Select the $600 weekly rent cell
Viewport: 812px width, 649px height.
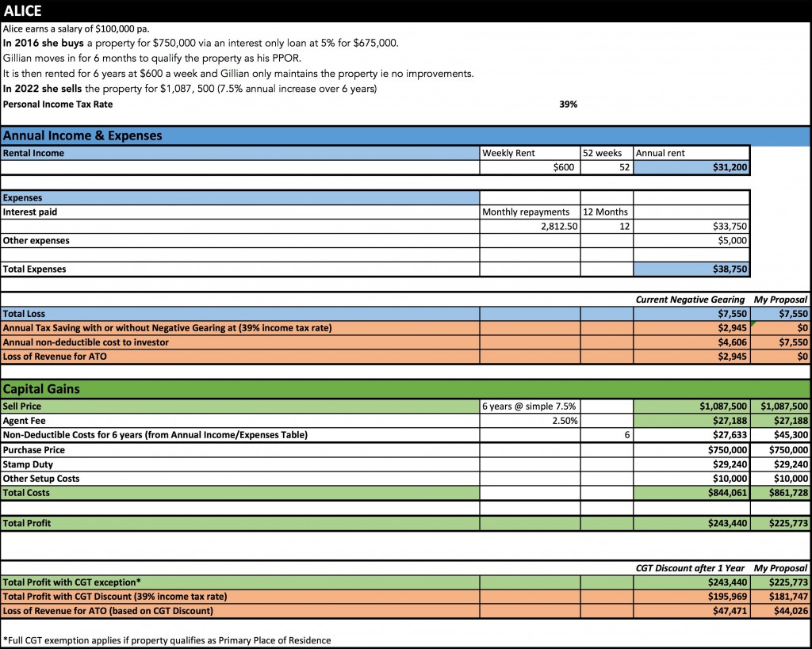click(562, 167)
